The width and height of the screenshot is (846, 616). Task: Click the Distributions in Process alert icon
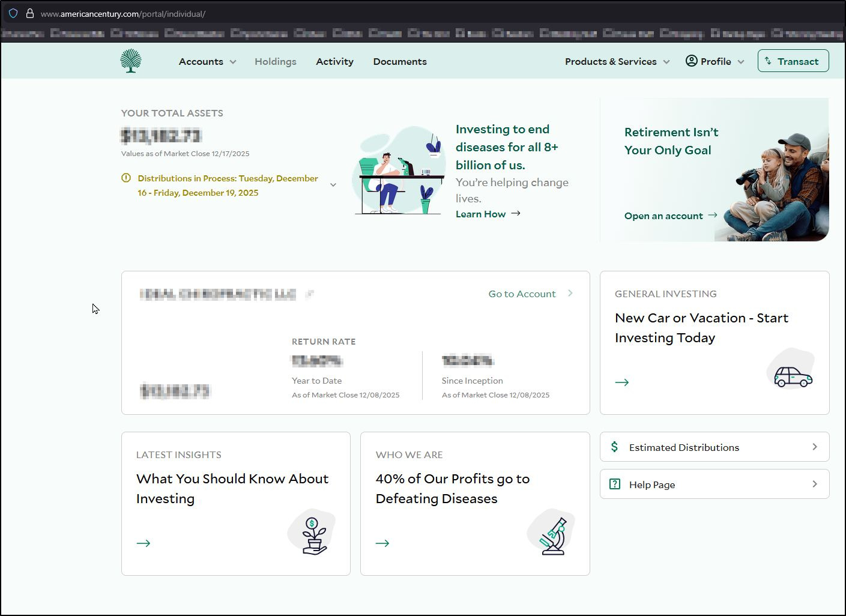(x=126, y=178)
